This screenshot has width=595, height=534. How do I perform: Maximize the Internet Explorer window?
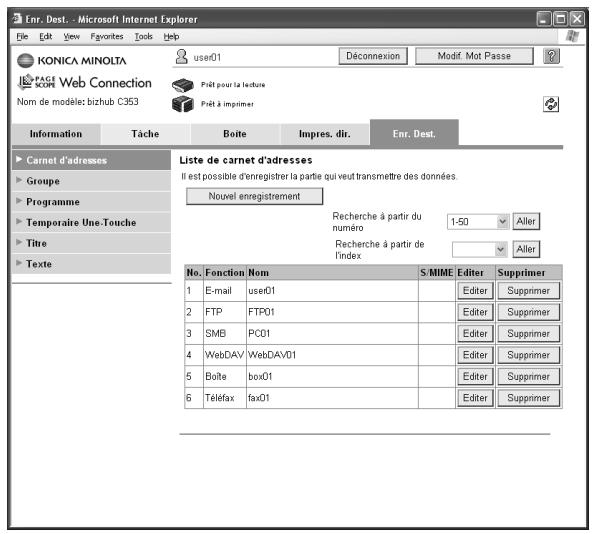560,19
